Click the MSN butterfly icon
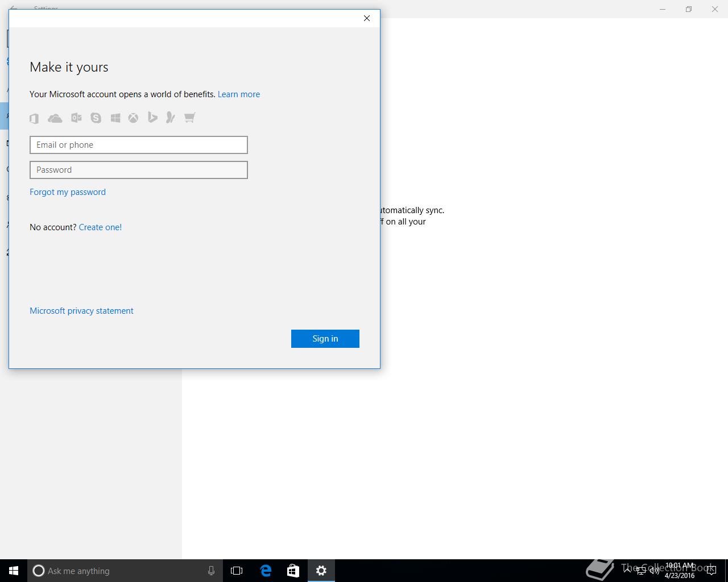728x582 pixels. point(171,118)
